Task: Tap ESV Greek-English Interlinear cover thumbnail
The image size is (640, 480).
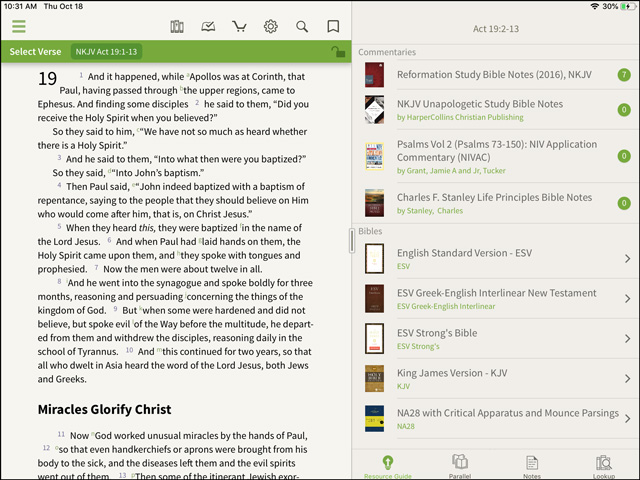Action: 374,298
